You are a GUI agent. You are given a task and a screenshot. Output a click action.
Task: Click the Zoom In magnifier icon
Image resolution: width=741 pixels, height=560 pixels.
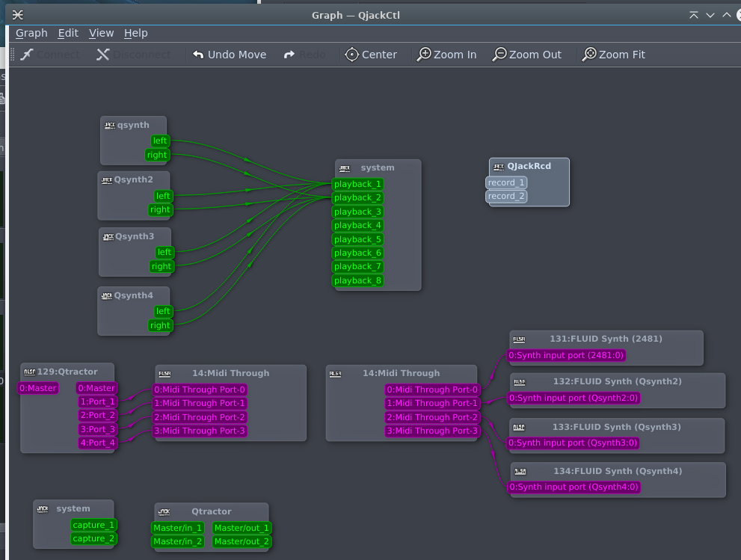424,55
